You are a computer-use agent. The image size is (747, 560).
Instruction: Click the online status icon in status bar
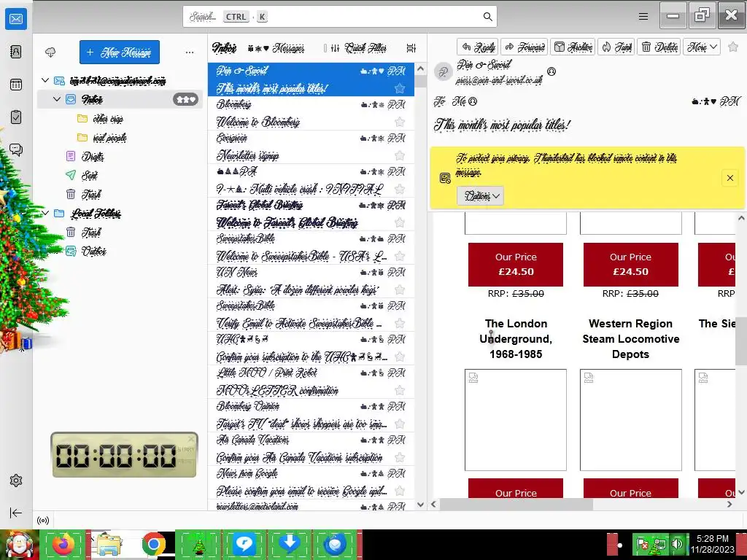(43, 521)
